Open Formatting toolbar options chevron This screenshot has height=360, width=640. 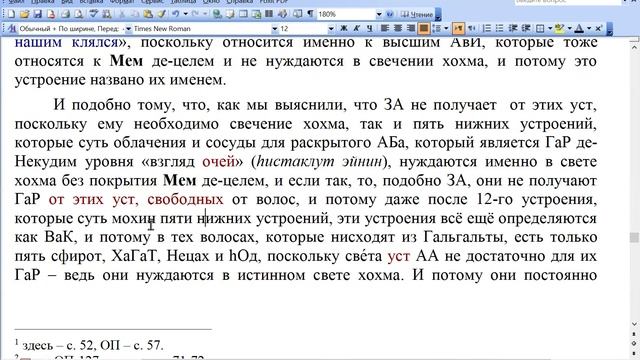[x=610, y=29]
